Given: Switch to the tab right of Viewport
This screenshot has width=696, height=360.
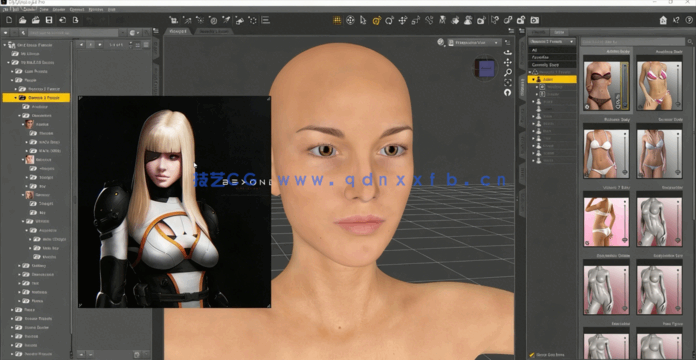Looking at the screenshot, I should pos(213,32).
